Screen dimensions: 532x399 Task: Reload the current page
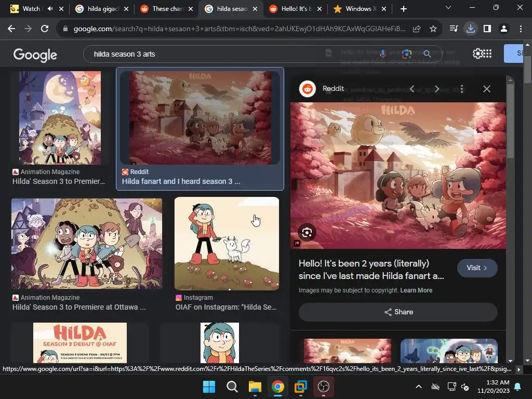[45, 29]
